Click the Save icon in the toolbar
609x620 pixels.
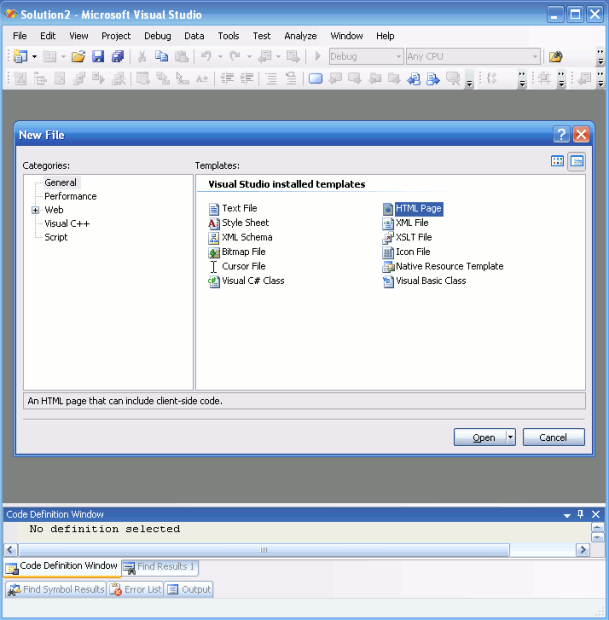tap(99, 57)
